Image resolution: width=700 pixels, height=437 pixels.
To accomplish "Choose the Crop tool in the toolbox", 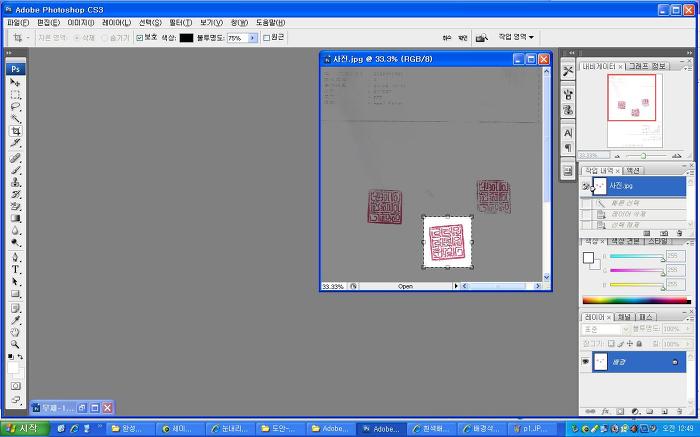I will click(16, 131).
